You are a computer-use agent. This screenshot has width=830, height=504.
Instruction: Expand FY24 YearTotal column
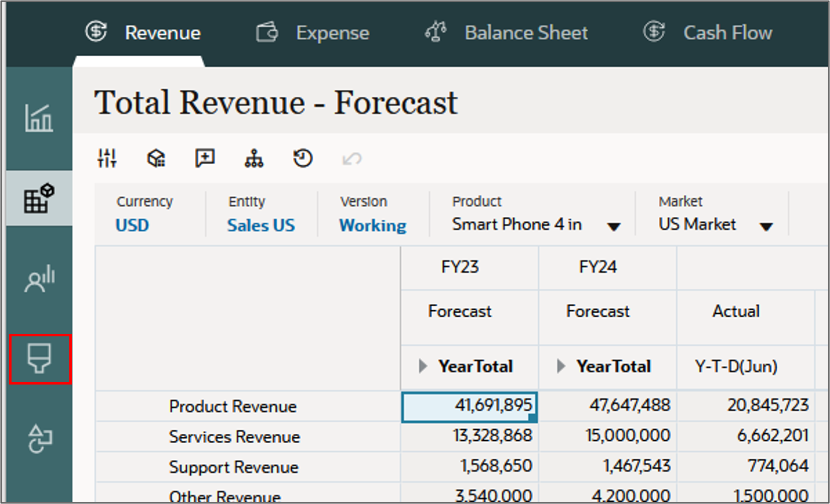[x=561, y=366]
